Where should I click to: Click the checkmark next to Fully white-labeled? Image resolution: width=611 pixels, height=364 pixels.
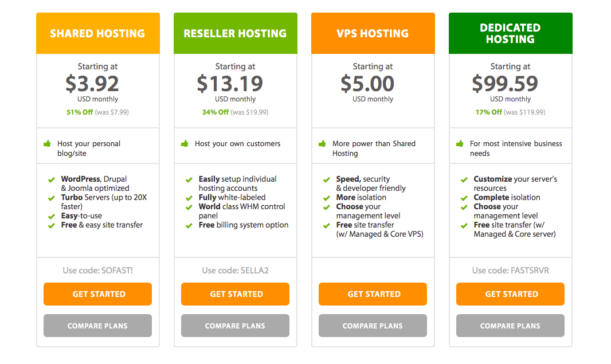coord(189,198)
